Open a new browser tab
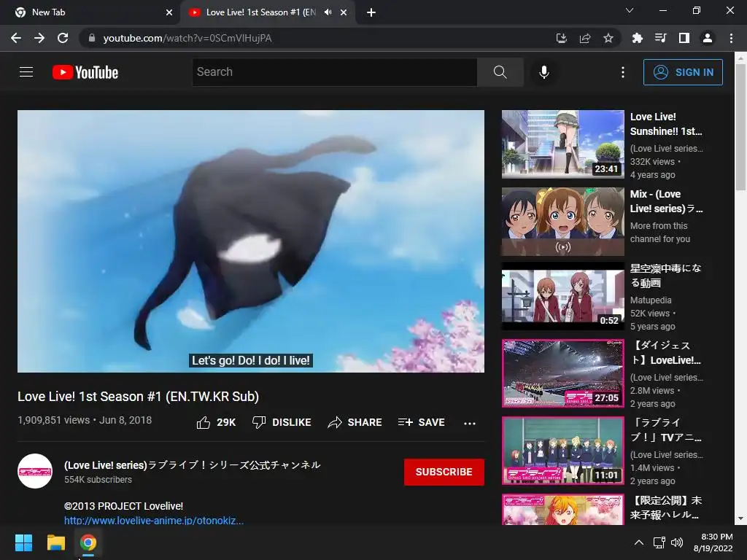747x560 pixels. pyautogui.click(x=371, y=12)
